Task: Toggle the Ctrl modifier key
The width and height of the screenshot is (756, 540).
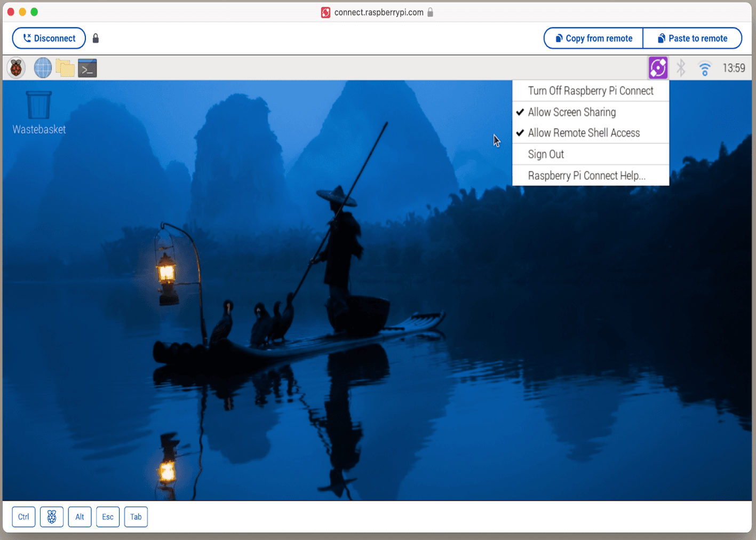Action: (23, 517)
